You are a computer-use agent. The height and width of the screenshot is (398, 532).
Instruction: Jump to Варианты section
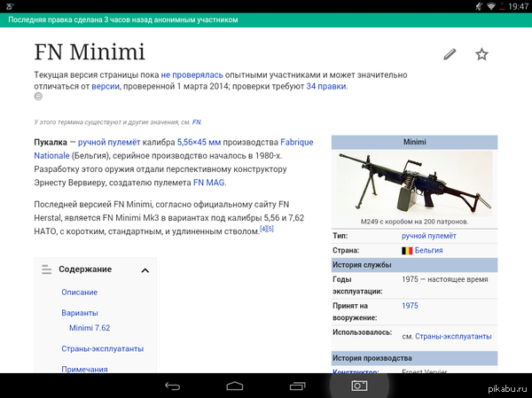[80, 313]
